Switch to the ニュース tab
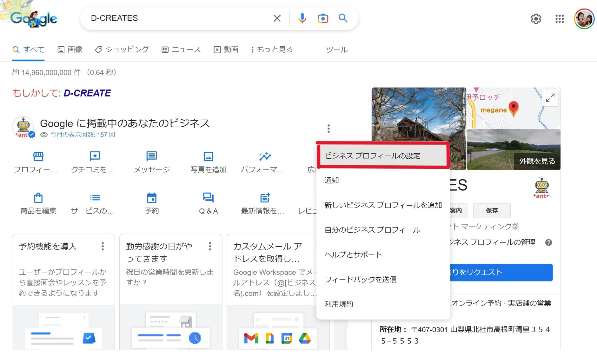This screenshot has height=364, width=597. pyautogui.click(x=181, y=50)
